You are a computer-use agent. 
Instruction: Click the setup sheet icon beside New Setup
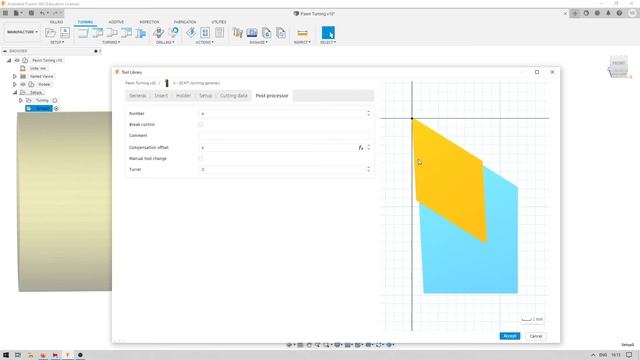pyautogui.click(x=65, y=33)
